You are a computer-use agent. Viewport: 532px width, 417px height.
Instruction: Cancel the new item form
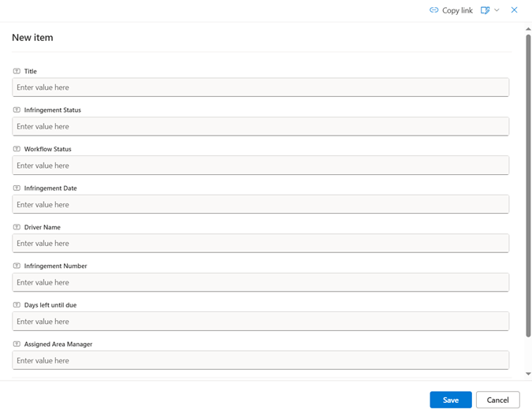(x=497, y=400)
